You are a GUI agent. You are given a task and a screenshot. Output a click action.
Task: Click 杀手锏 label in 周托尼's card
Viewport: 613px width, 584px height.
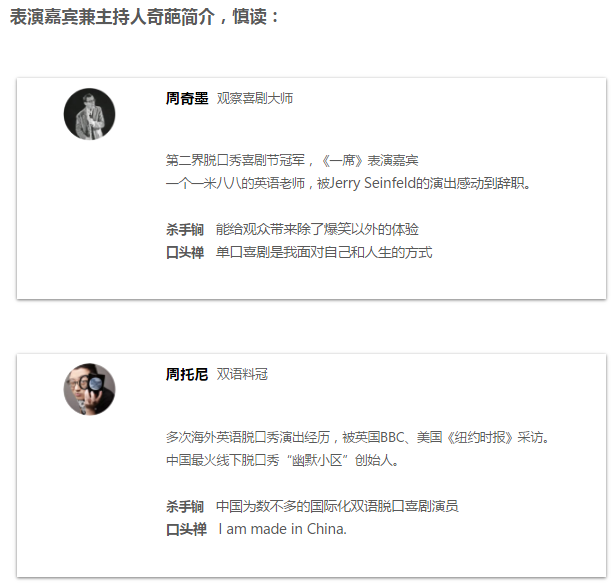click(185, 506)
